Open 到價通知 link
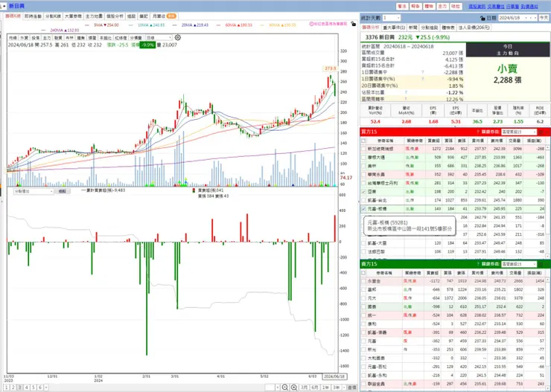The height and width of the screenshot is (392, 551). point(529,6)
